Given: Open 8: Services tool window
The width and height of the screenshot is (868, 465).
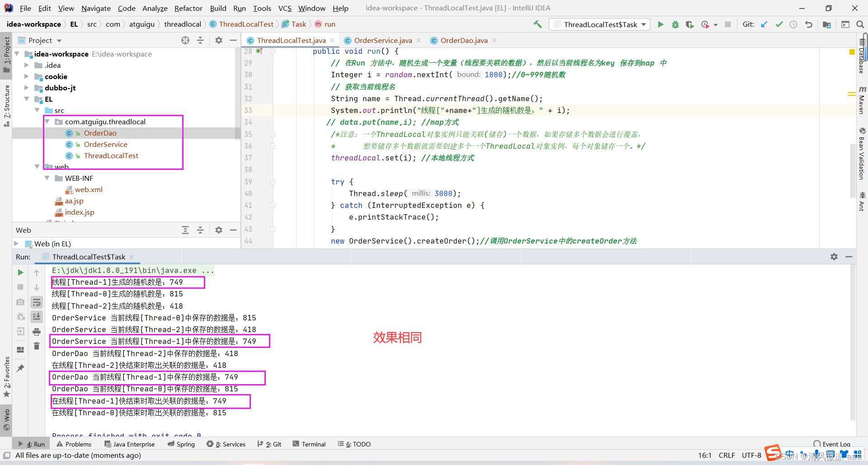Looking at the screenshot, I should [x=226, y=444].
